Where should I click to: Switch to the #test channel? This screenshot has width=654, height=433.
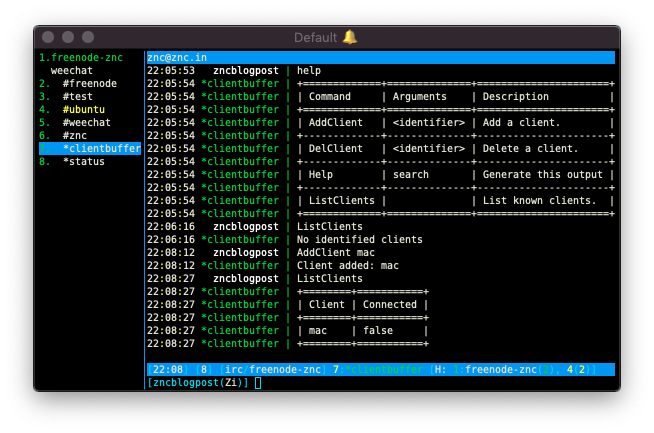(66, 96)
